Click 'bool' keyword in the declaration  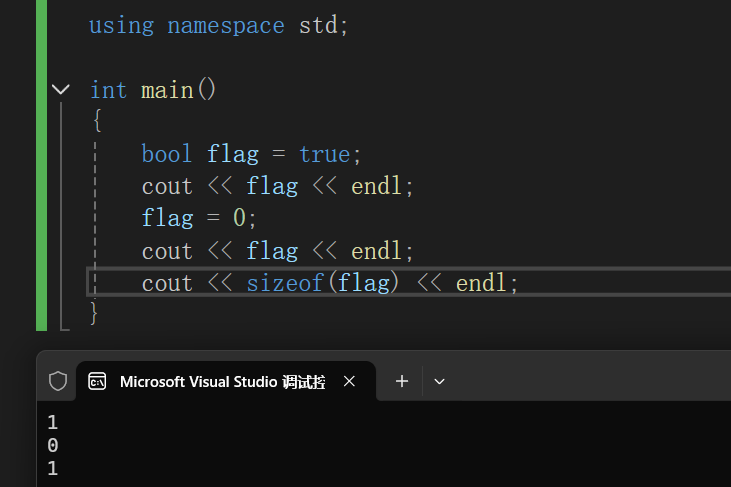pyautogui.click(x=167, y=154)
